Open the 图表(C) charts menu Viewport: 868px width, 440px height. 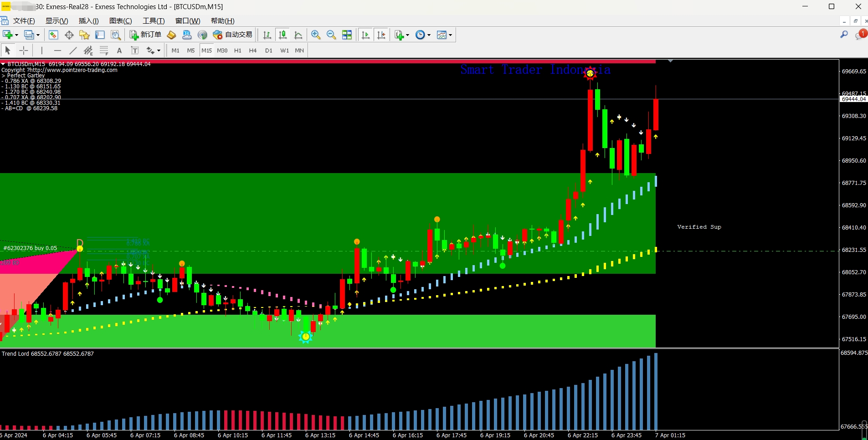click(x=120, y=21)
